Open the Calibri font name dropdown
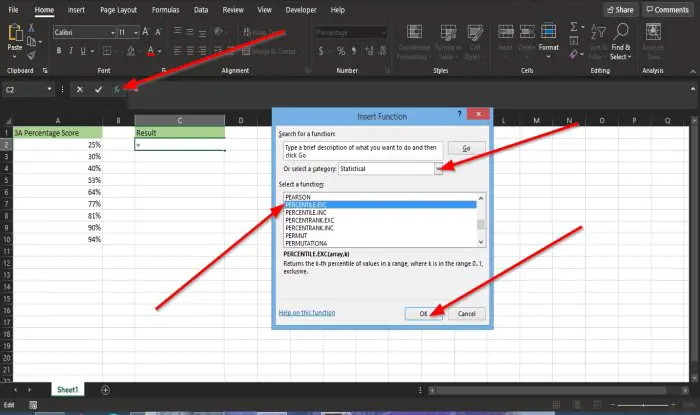The height and width of the screenshot is (415, 700). coord(112,33)
